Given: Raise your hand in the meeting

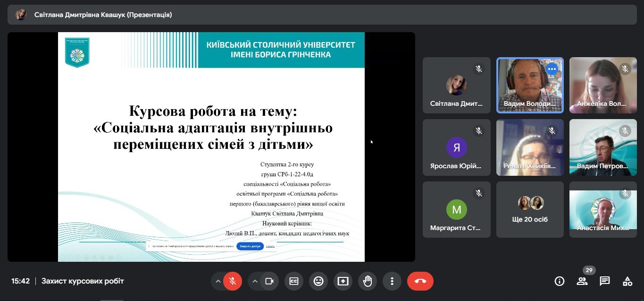Looking at the screenshot, I should [x=368, y=281].
